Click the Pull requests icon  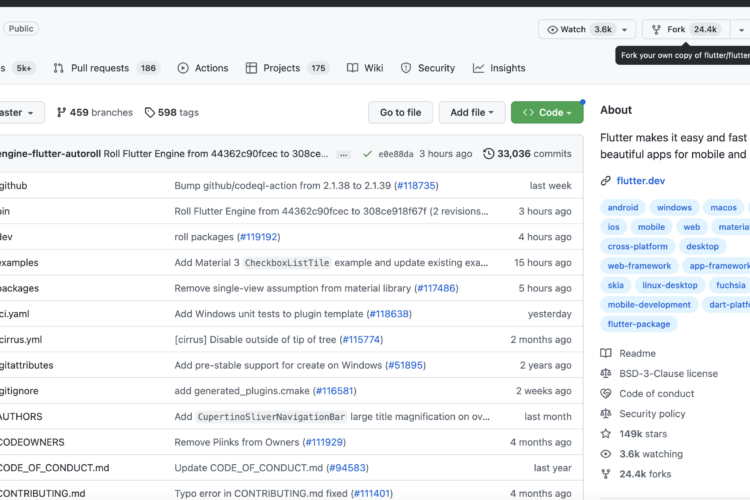(58, 68)
